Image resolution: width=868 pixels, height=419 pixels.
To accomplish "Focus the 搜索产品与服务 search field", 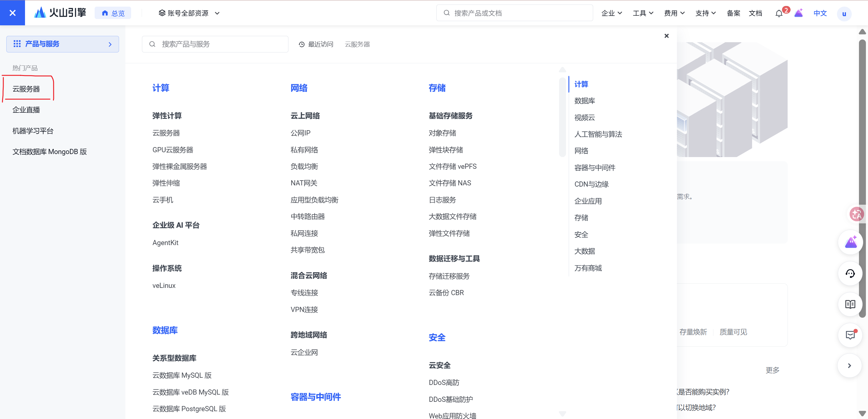I will tap(215, 44).
